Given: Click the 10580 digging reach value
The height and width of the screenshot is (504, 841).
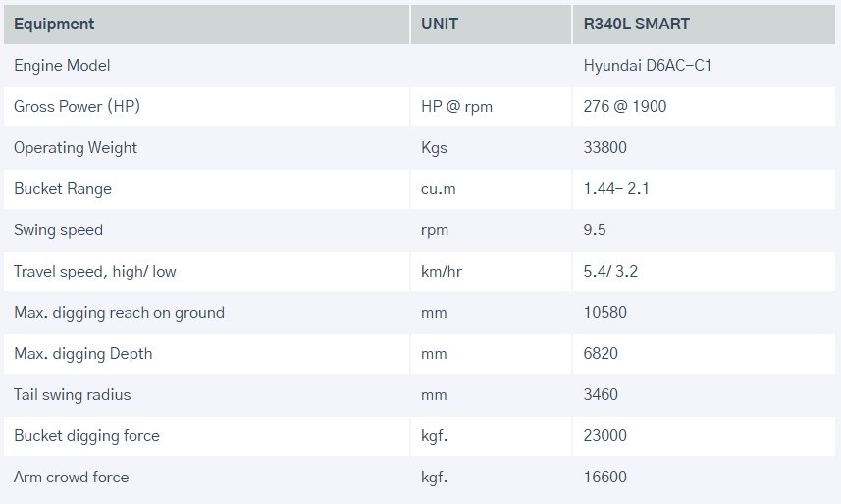Looking at the screenshot, I should [604, 313].
